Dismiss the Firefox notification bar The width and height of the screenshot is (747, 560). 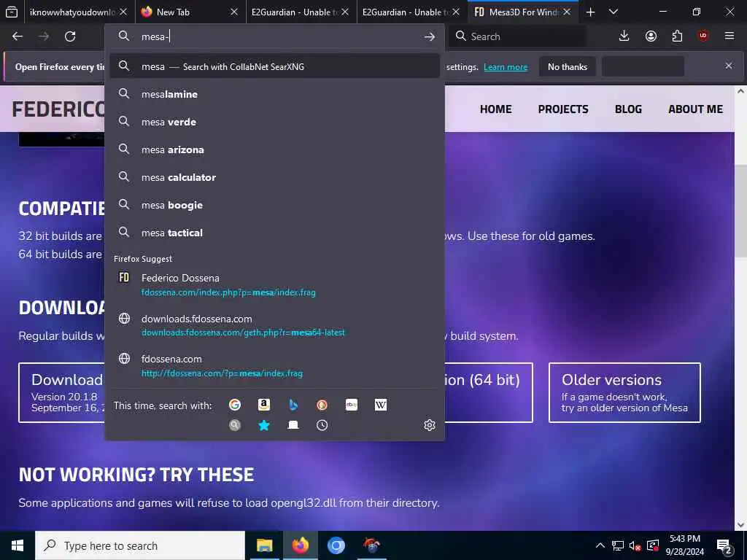coord(729,66)
